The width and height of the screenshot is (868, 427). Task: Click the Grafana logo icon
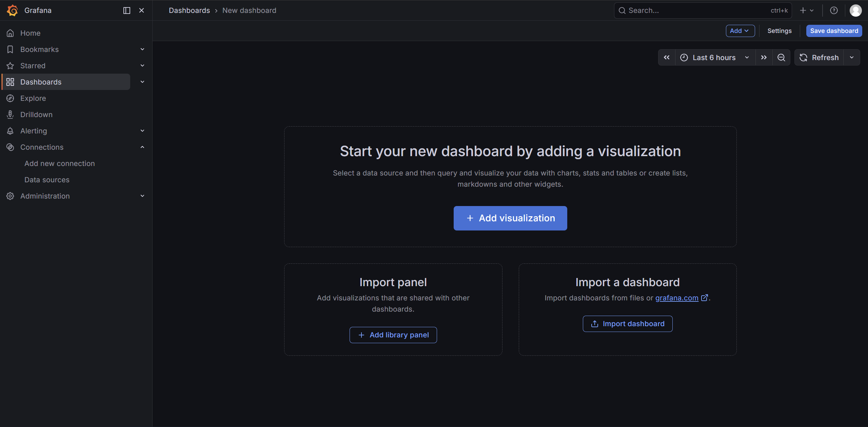point(13,11)
